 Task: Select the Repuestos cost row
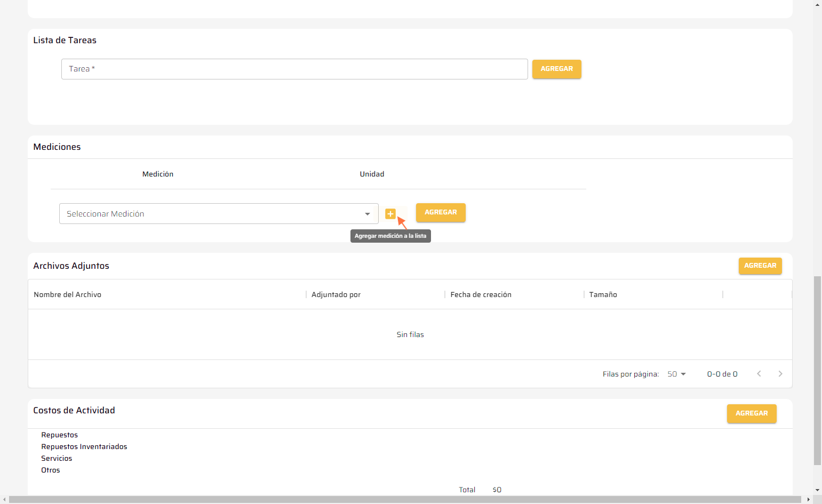tap(59, 435)
